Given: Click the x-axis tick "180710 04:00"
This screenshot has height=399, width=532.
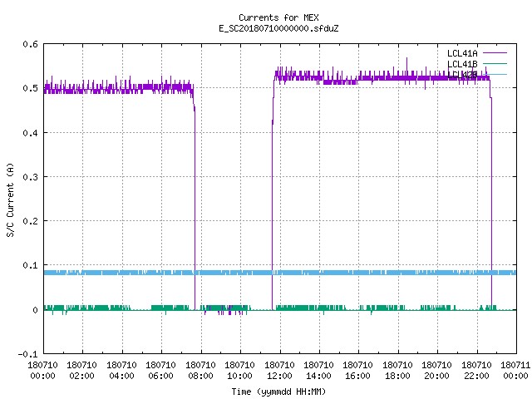Looking at the screenshot, I should pyautogui.click(x=121, y=371).
